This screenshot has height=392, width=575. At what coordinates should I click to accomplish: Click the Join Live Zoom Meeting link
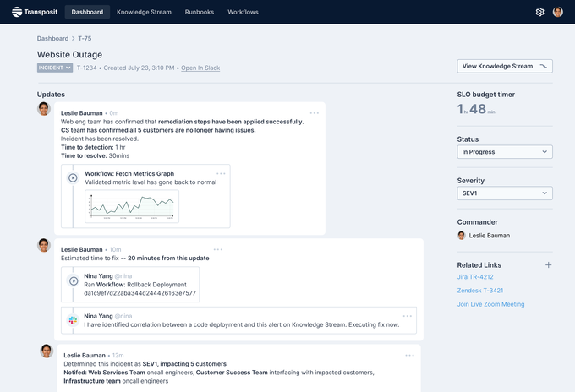[490, 304]
